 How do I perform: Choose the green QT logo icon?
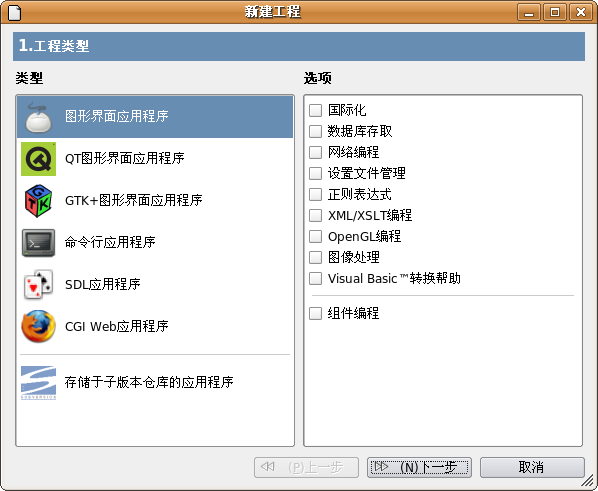38,159
